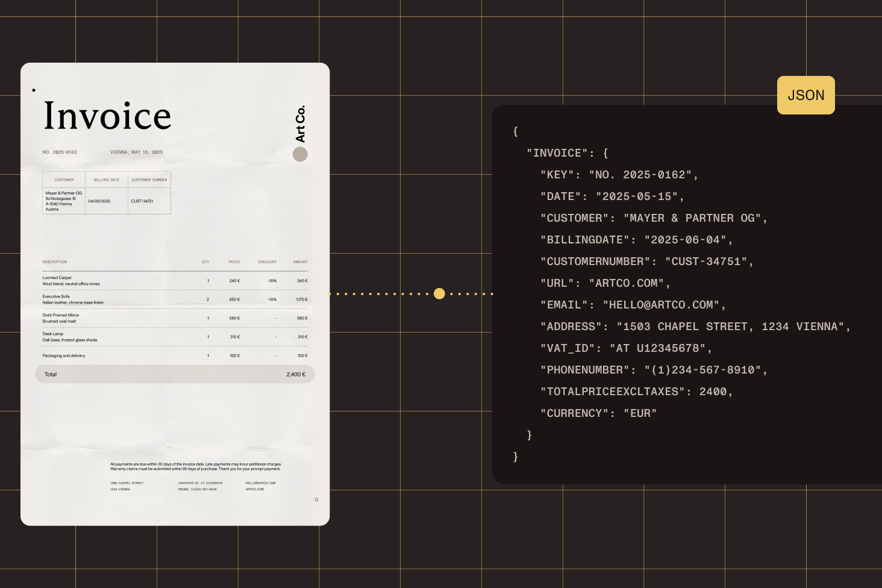Image resolution: width=882 pixels, height=588 pixels.
Task: Select the vertical "Art Co." wordmark
Action: coord(299,122)
